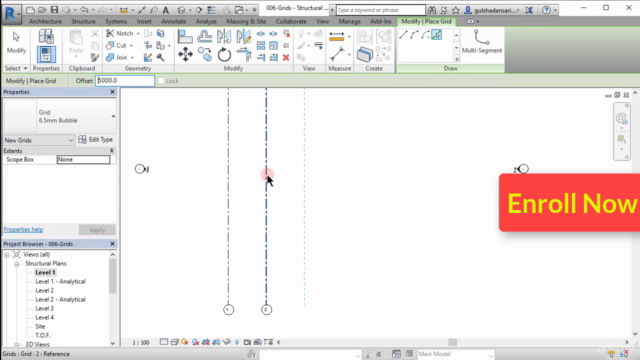This screenshot has width=640, height=360.
Task: Select the straight Line draw tool
Action: point(403,35)
